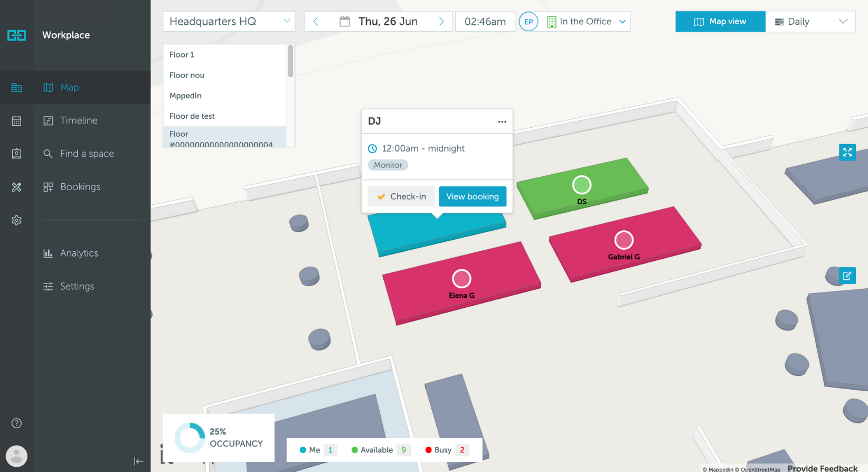Collapse the sidebar with the arrow icon
The image size is (868, 472).
point(138,461)
